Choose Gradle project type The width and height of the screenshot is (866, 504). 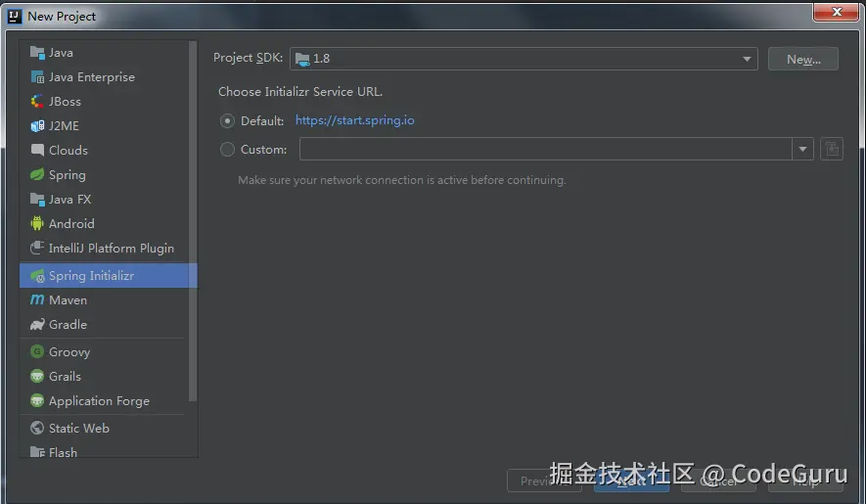[104, 324]
